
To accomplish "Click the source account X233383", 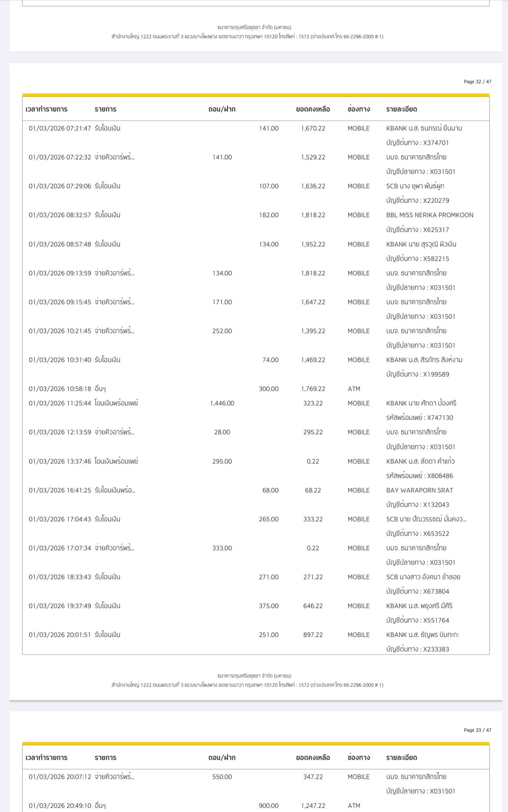I will [436, 649].
